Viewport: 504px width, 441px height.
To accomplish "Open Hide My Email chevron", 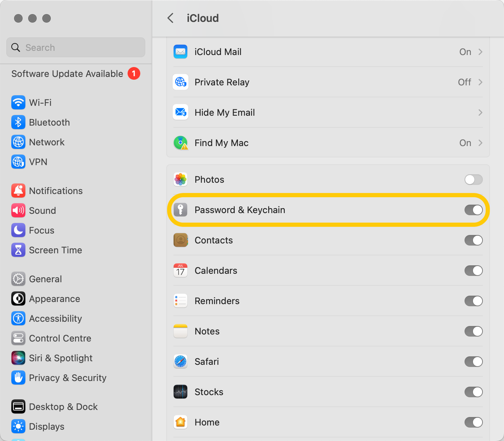I will 480,113.
